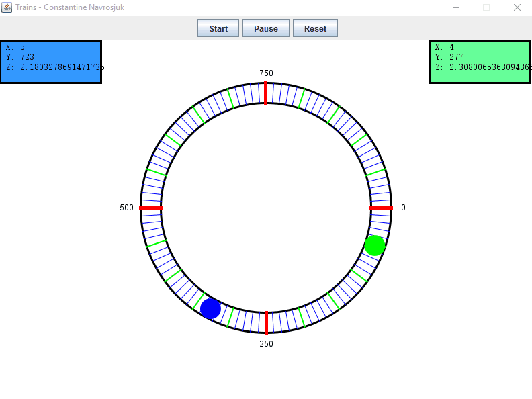The width and height of the screenshot is (532, 399).
Task: Click the empty center of the circular track
Action: point(266,208)
